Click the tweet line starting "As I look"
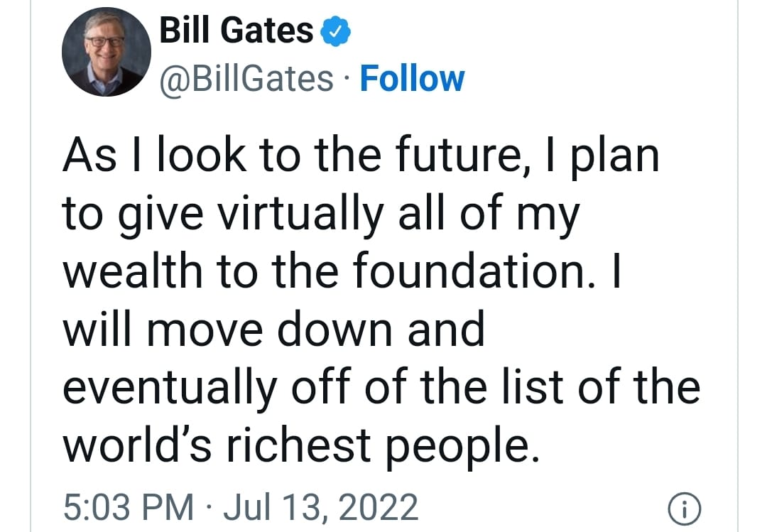 pos(361,155)
